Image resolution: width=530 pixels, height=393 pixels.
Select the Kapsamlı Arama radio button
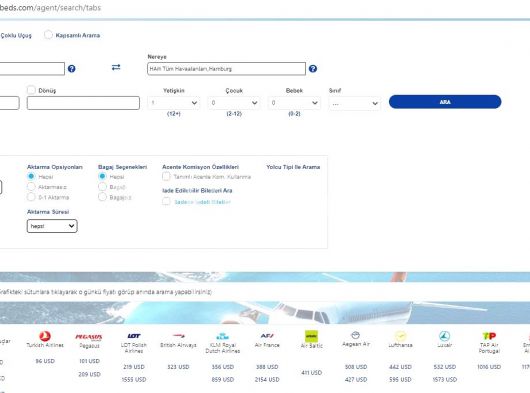tap(48, 35)
